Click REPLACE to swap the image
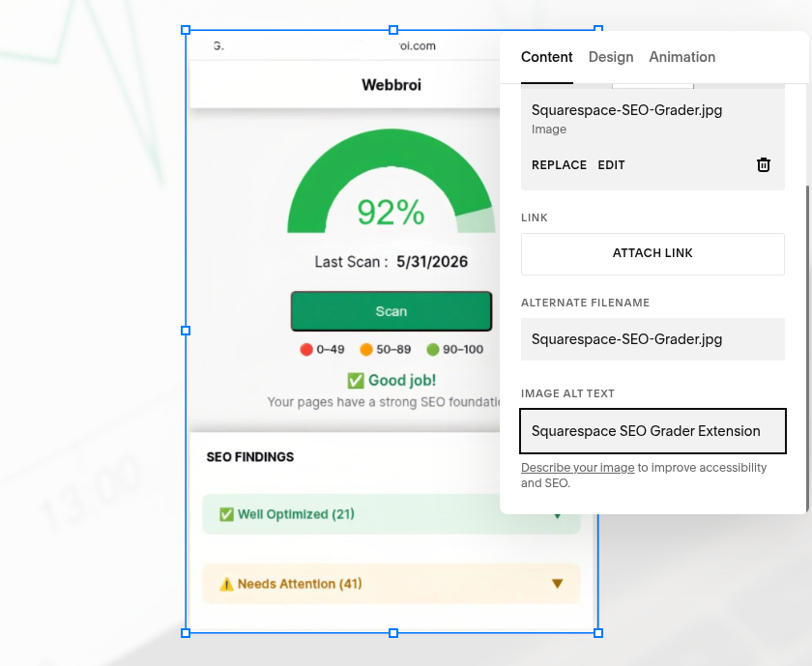Viewport: 812px width, 666px height. coord(559,165)
